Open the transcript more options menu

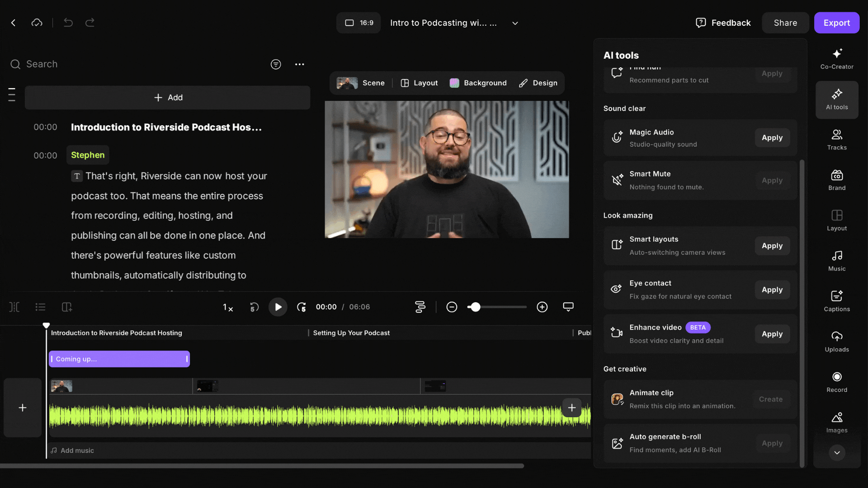(x=300, y=64)
